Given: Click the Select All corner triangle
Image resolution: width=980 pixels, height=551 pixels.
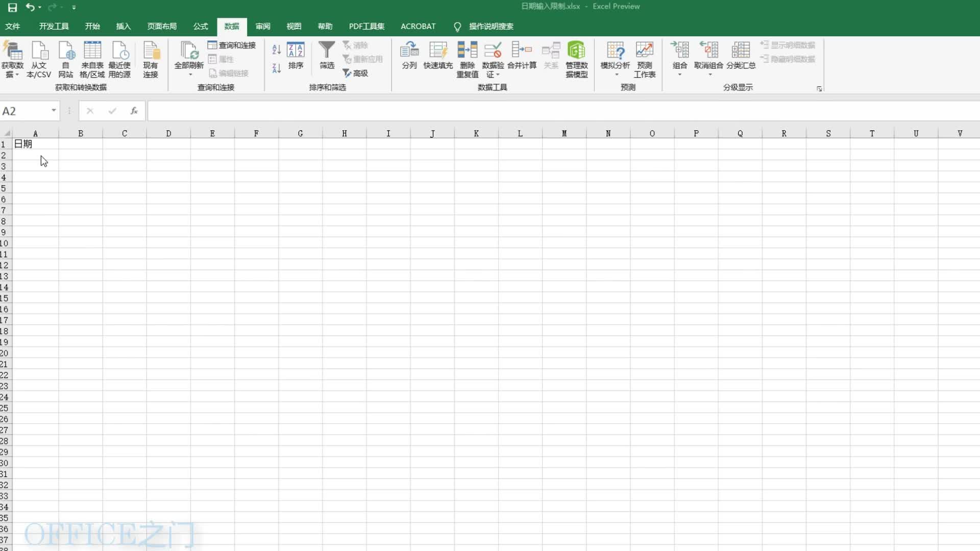Looking at the screenshot, I should pyautogui.click(x=7, y=133).
